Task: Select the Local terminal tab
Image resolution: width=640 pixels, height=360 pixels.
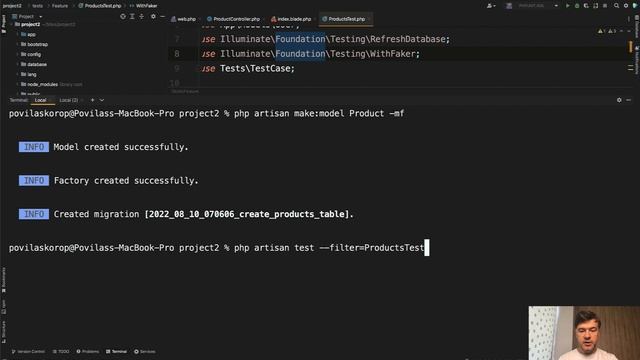Action: [40, 100]
